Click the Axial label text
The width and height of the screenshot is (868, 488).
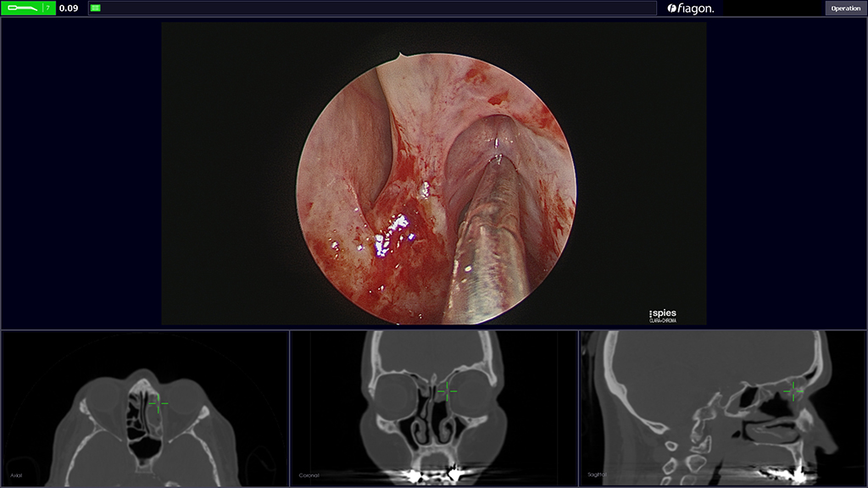(x=16, y=475)
